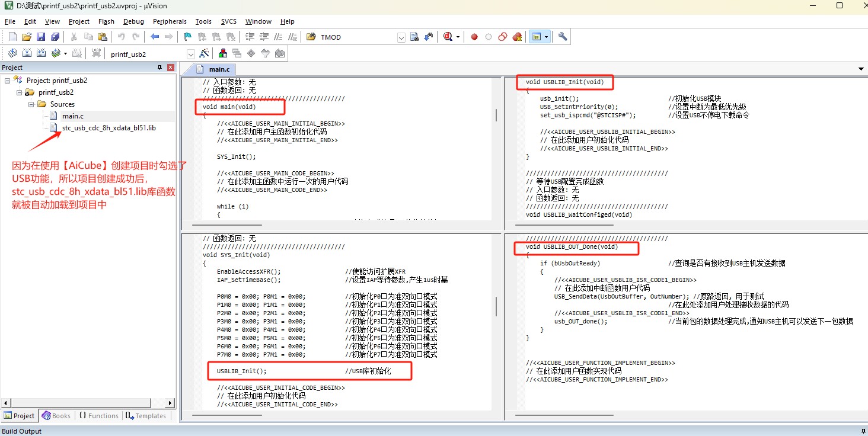The height and width of the screenshot is (436, 868).
Task: Open Options for Target with the wand icon
Action: (204, 53)
